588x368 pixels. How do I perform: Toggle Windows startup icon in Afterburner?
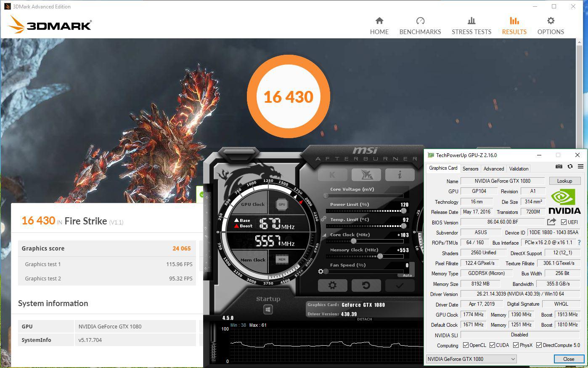[268, 309]
